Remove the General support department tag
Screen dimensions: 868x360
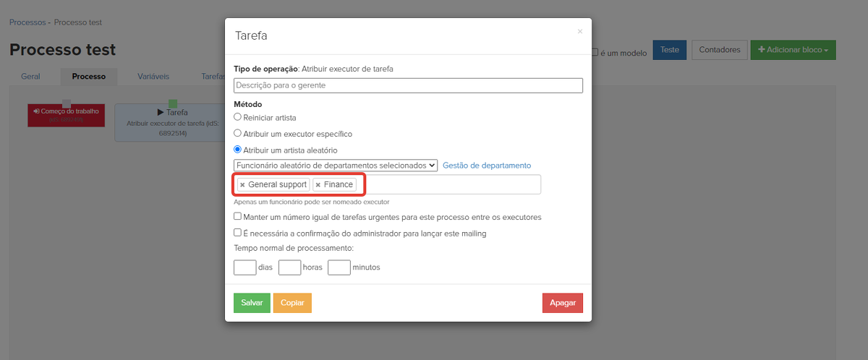click(242, 185)
